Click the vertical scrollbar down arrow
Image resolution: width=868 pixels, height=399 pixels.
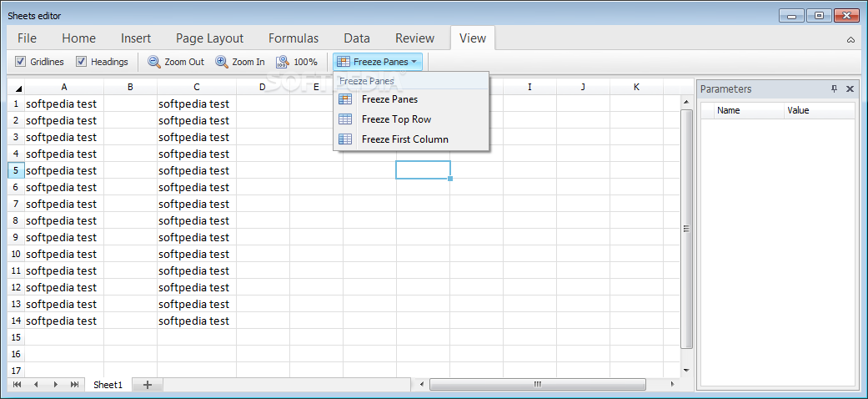tap(686, 370)
